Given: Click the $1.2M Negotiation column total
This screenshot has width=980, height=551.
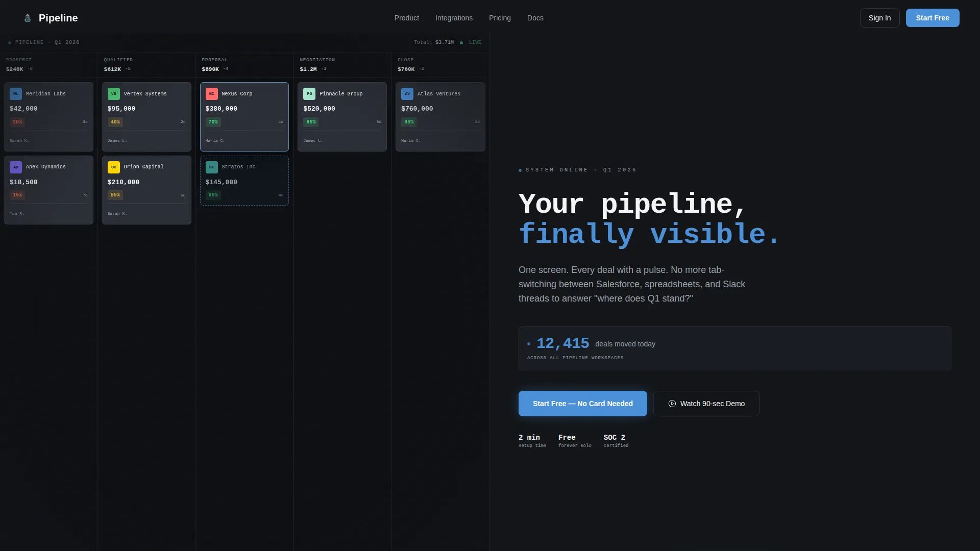Looking at the screenshot, I should [x=308, y=69].
